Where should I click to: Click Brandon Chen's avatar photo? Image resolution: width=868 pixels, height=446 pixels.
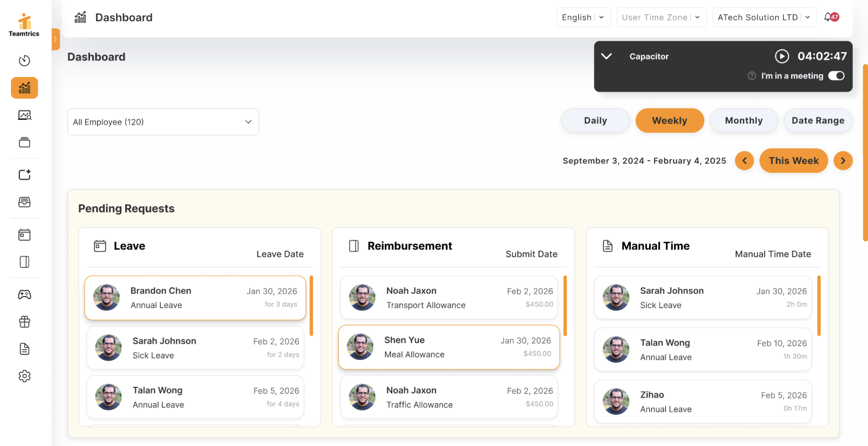click(106, 298)
